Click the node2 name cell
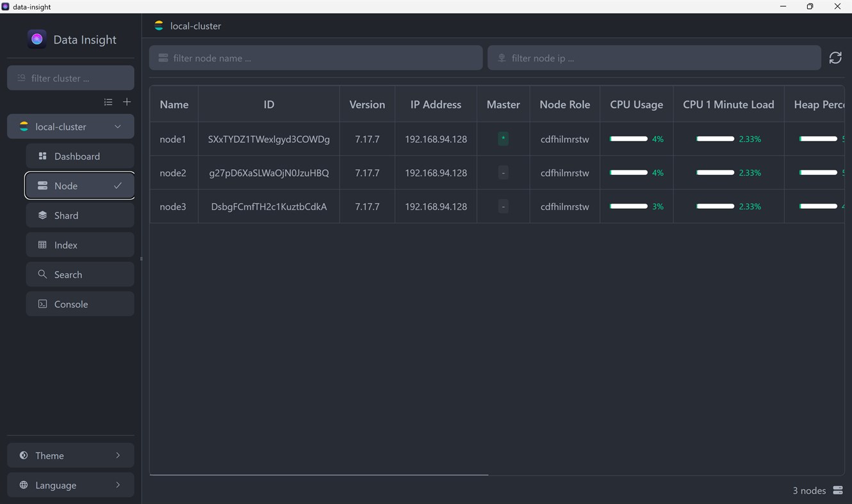 [x=173, y=173]
